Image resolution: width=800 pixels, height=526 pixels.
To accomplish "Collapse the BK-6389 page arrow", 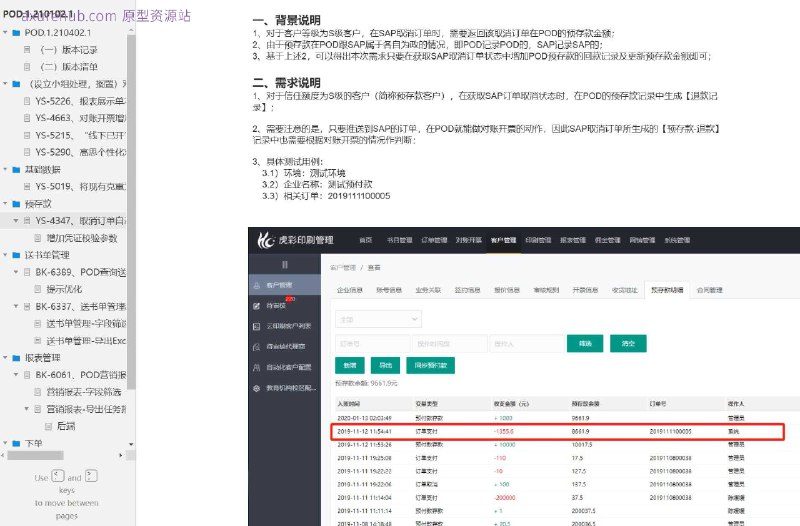I will click(x=16, y=272).
